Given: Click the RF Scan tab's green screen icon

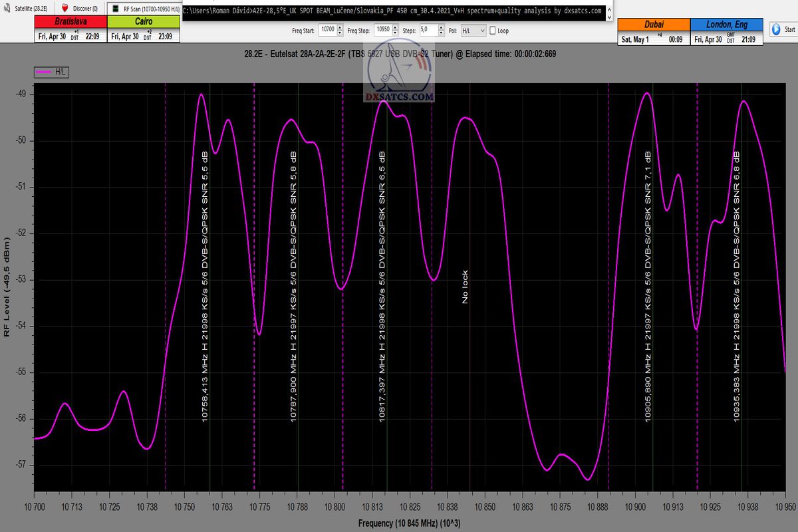Looking at the screenshot, I should (116, 9).
